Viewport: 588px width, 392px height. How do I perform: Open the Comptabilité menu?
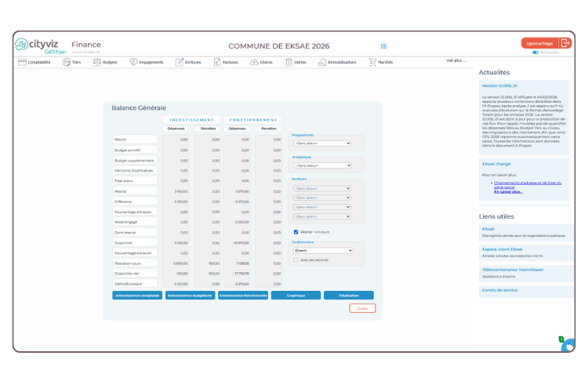[34, 62]
